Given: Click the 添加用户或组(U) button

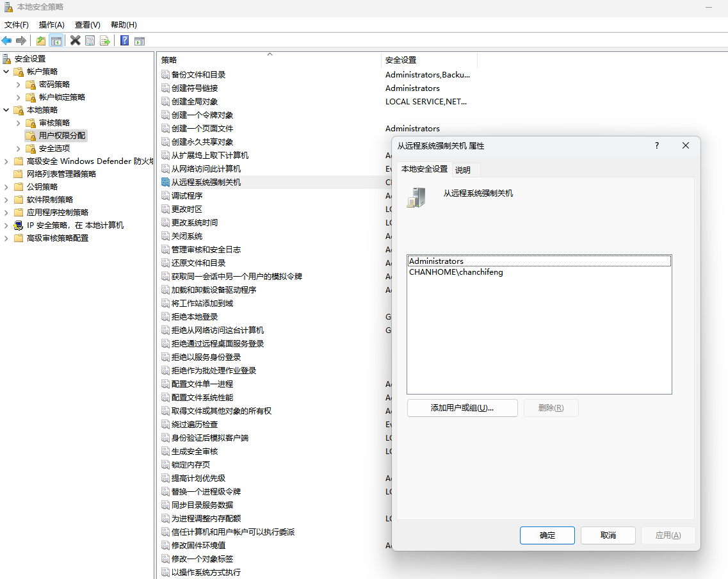Looking at the screenshot, I should click(461, 408).
